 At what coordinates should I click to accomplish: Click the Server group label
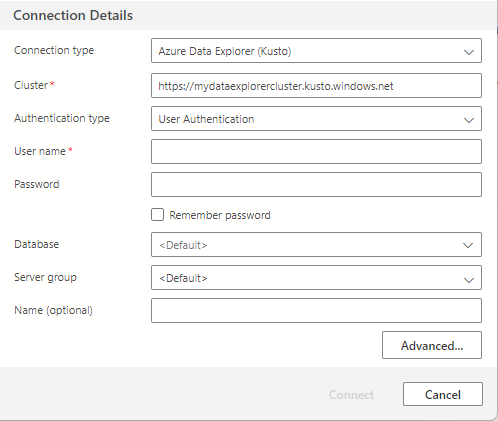[45, 277]
